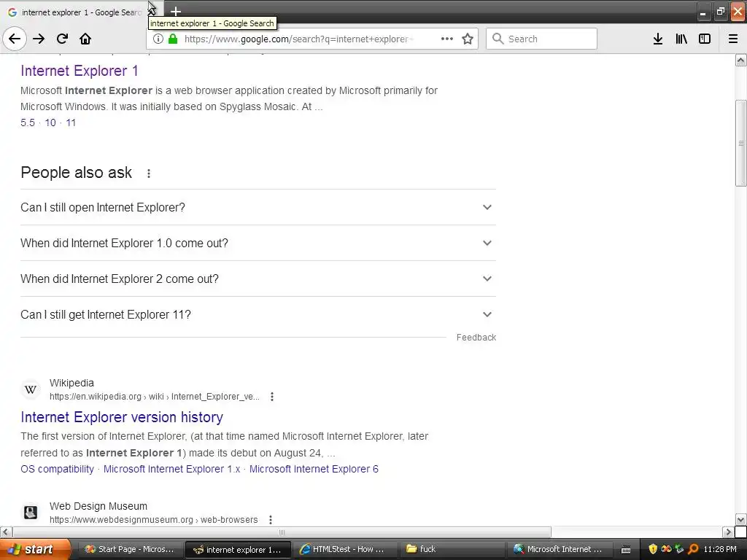
Task: Click the scroll up arrow
Action: tap(740, 60)
